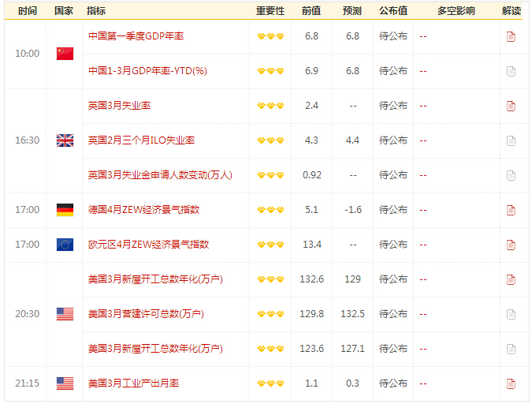This screenshot has height=404, width=532.
Task: Click the forecast value -1.6
Action: point(353,210)
